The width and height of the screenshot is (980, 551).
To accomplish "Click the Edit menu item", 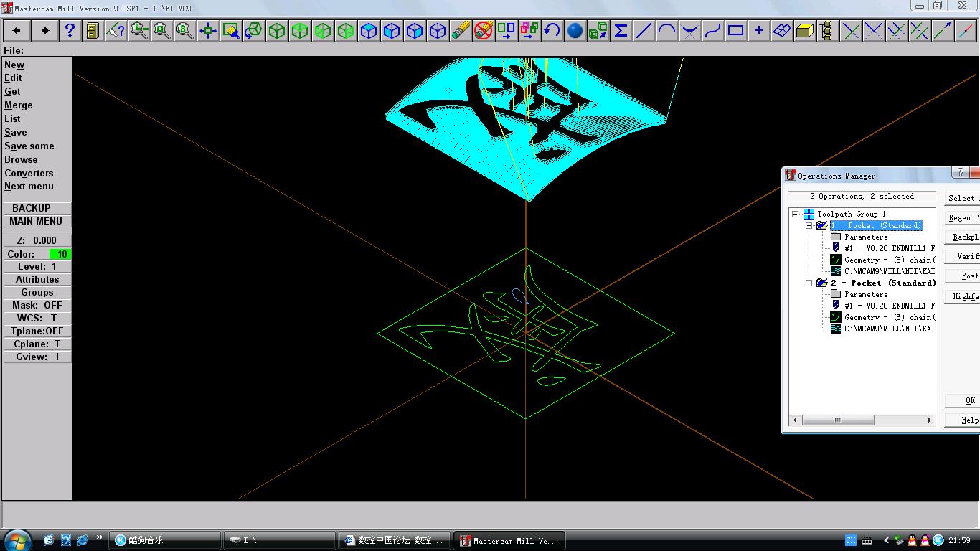I will coord(13,77).
